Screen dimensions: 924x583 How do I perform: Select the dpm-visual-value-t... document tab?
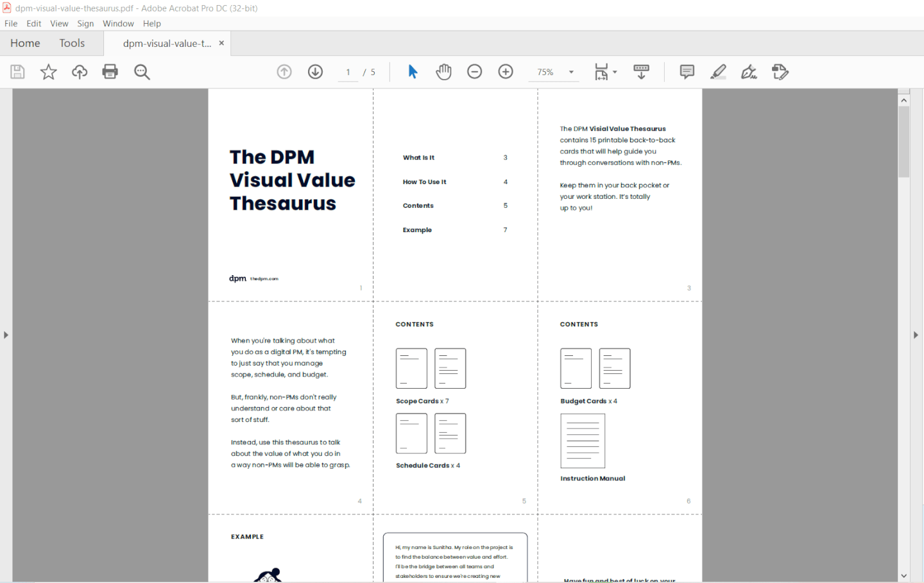(167, 44)
